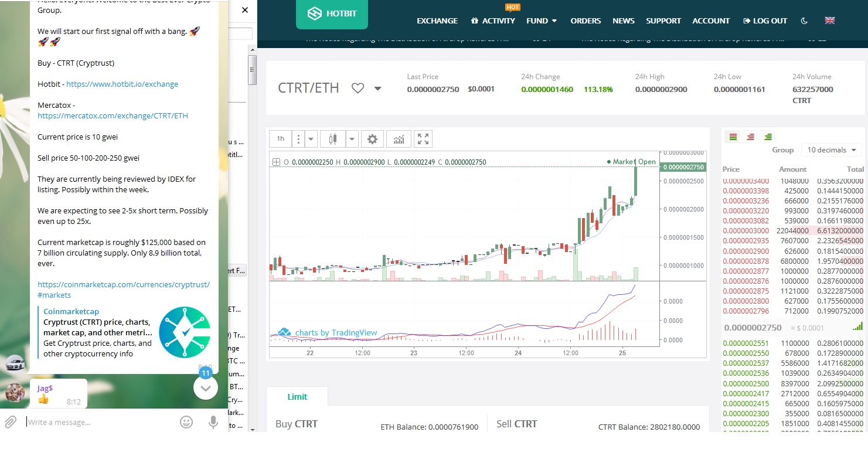This screenshot has height=449, width=868.
Task: Toggle dark mode with the moon icon
Action: pyautogui.click(x=804, y=21)
